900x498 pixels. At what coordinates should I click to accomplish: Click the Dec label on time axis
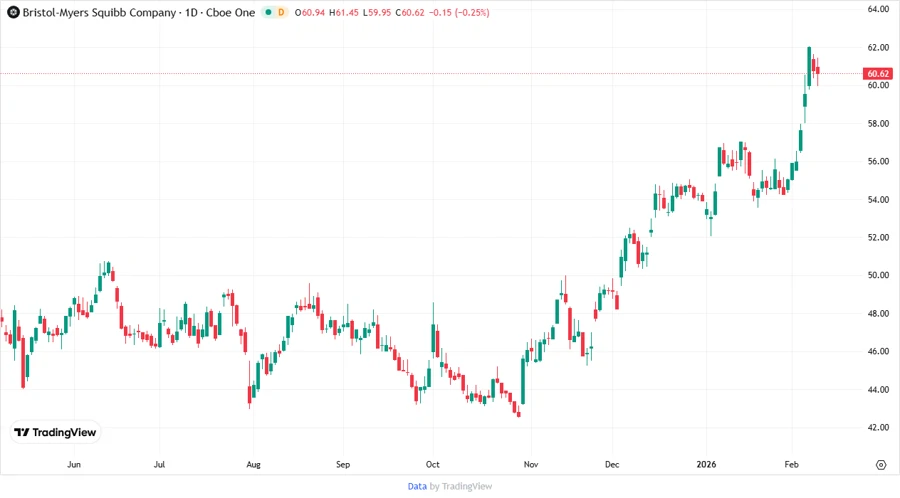click(x=612, y=464)
